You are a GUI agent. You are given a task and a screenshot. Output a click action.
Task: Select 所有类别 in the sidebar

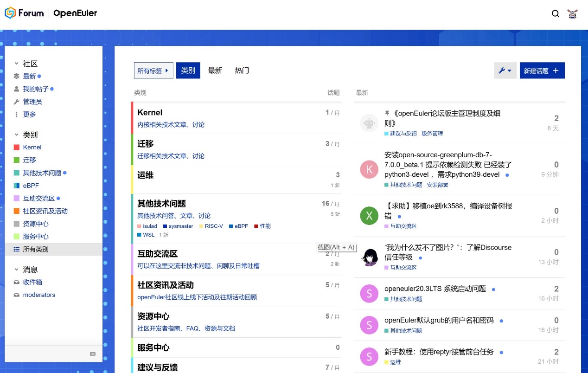[36, 249]
